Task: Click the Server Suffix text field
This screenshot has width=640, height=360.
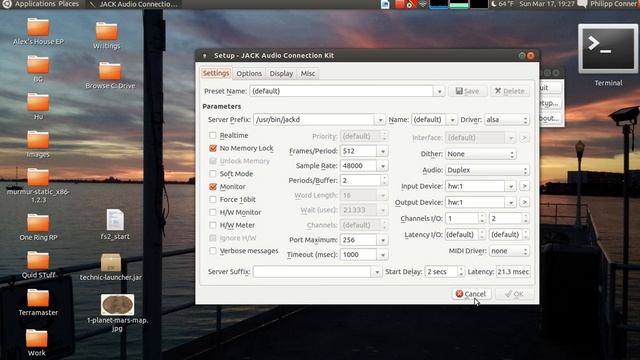Action: [x=312, y=272]
